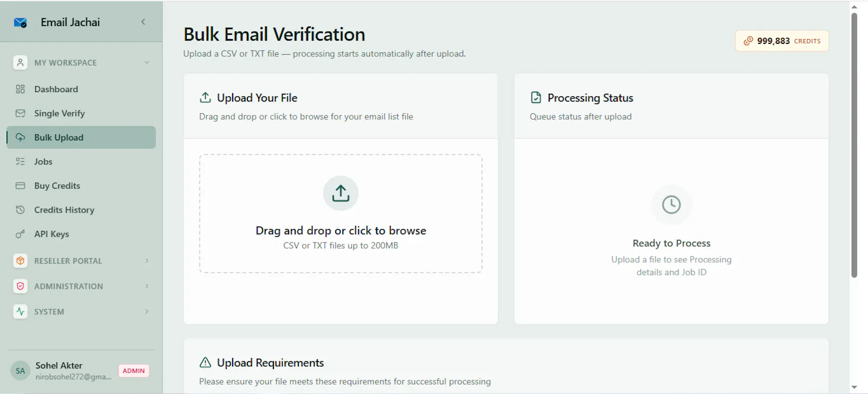The width and height of the screenshot is (868, 394).
Task: Click the Queue status after upload text
Action: pos(580,117)
